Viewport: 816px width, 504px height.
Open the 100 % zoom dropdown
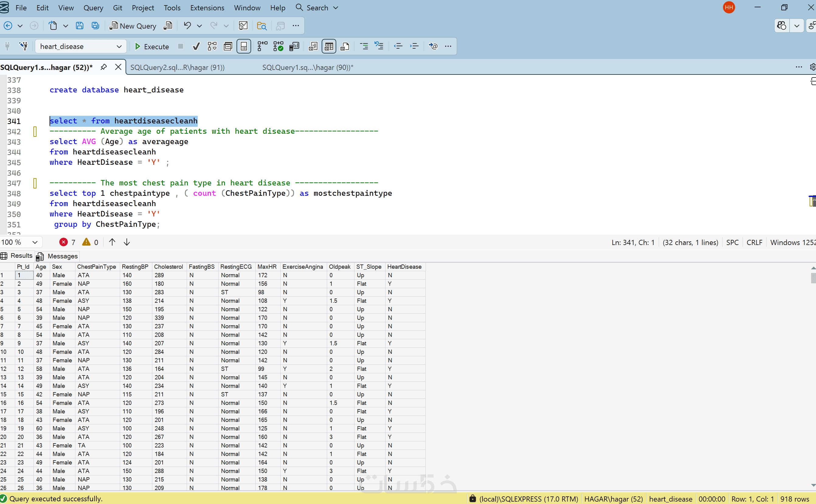click(x=35, y=242)
